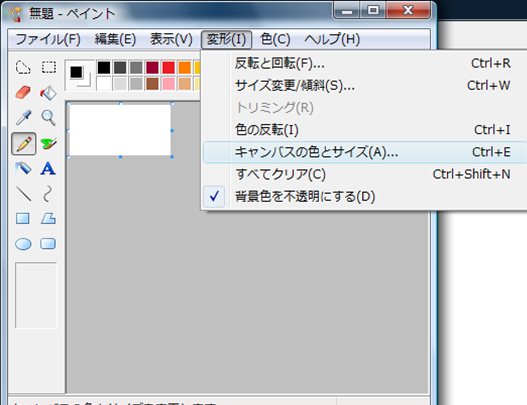Viewport: 527px width, 405px height.
Task: Open the 色(C) menu
Action: [x=275, y=39]
